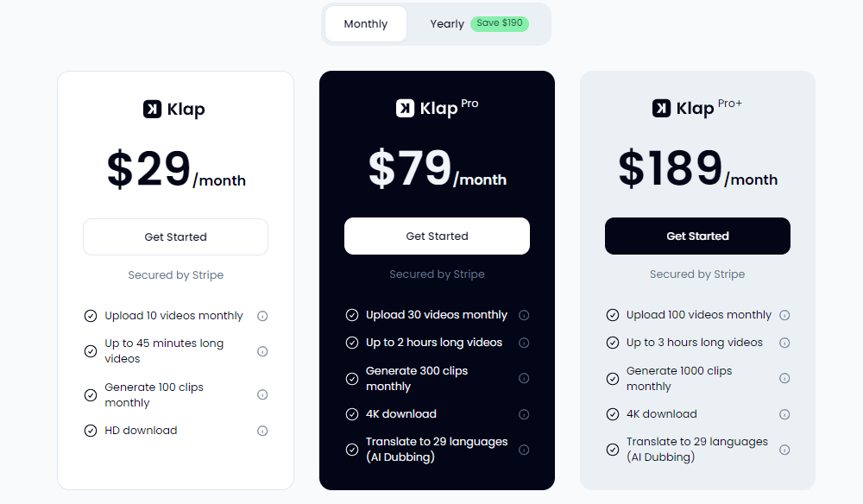Open info icon for Pro+ AI Dubbing translation
The image size is (863, 504).
[784, 450]
